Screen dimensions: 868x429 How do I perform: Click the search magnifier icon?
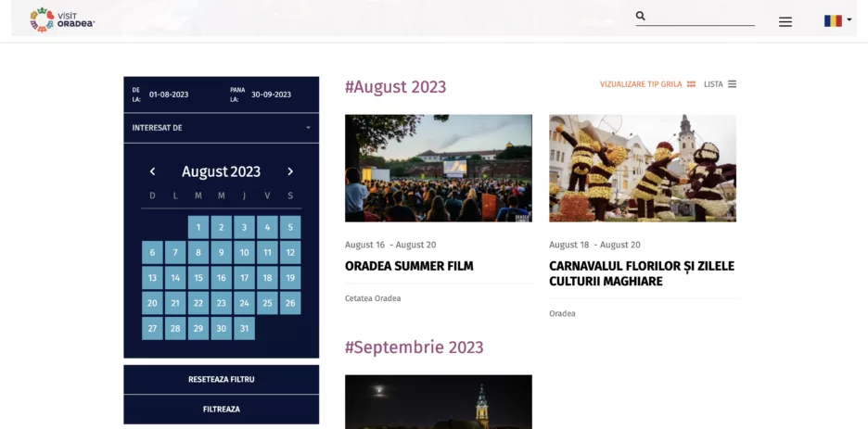click(640, 16)
